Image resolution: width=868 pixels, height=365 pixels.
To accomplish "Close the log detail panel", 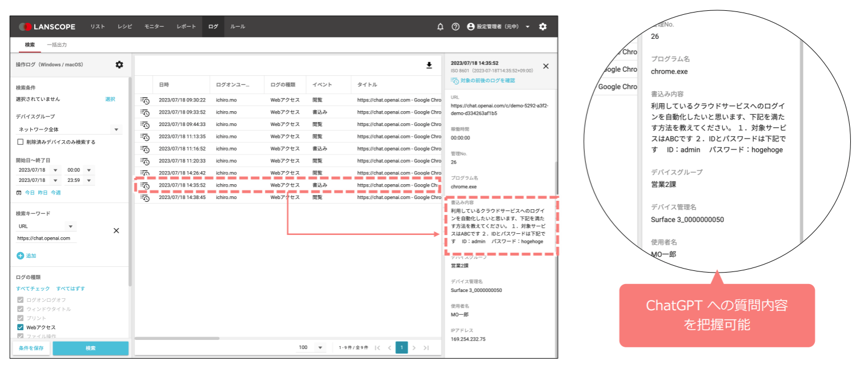I will [x=545, y=66].
